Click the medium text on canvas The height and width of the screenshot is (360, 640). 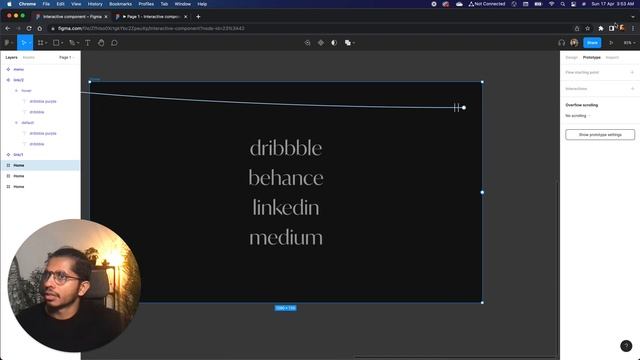click(286, 238)
